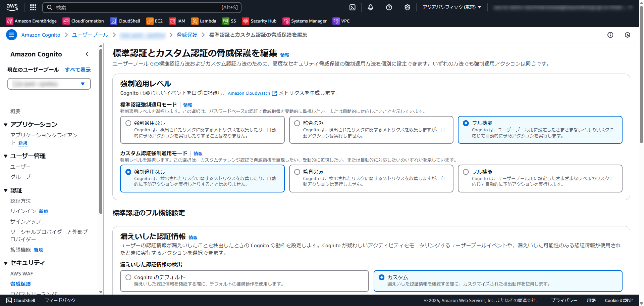
Task: Open 情報 link beside 漏えいした認証情報
Action: click(193, 237)
